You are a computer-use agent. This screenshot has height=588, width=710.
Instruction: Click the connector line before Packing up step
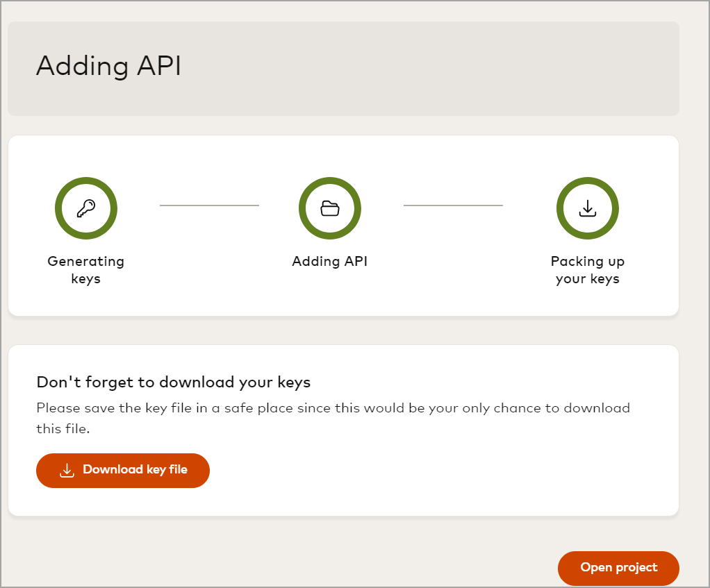(453, 205)
